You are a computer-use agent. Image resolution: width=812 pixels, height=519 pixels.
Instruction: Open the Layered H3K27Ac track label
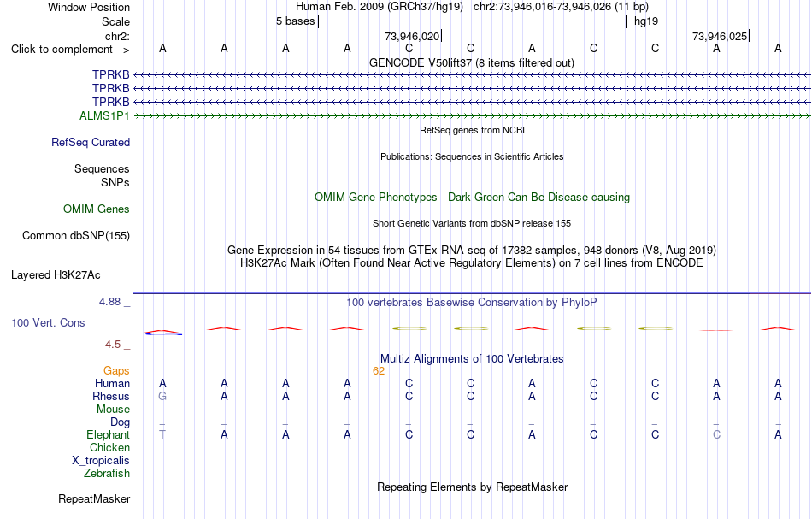[x=56, y=274]
